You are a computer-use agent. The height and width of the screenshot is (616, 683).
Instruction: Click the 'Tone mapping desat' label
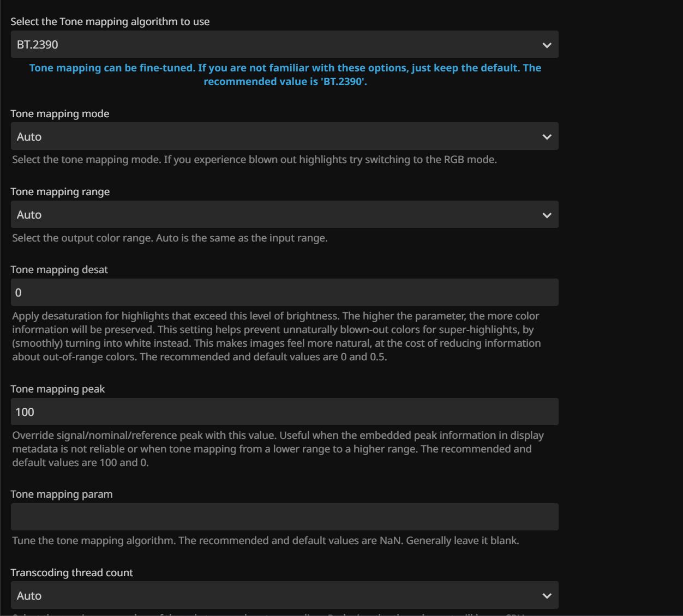(59, 270)
